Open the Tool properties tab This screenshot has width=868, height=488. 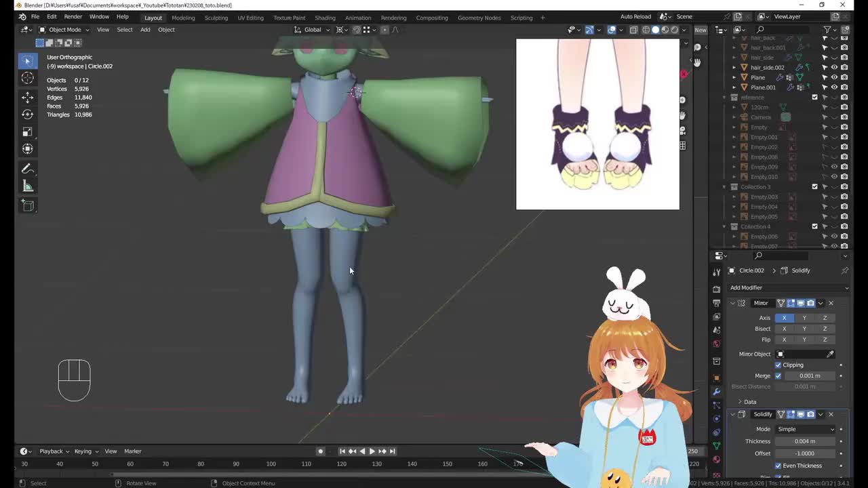pyautogui.click(x=716, y=272)
